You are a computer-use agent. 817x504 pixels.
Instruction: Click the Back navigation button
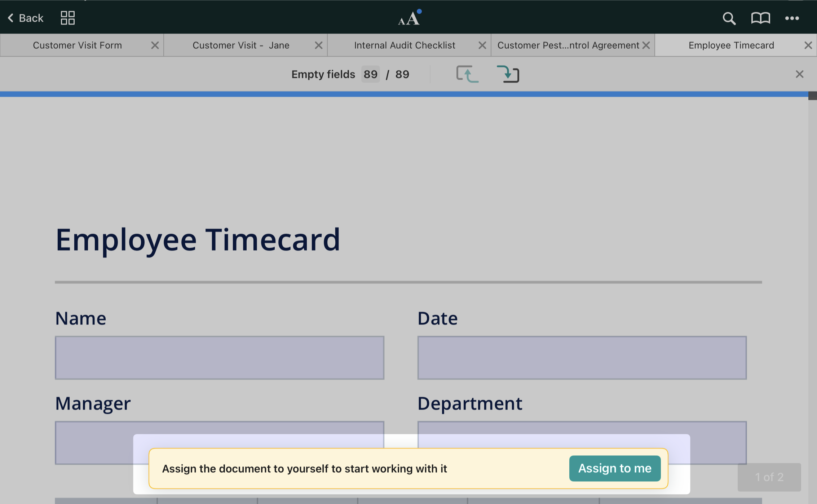click(26, 18)
